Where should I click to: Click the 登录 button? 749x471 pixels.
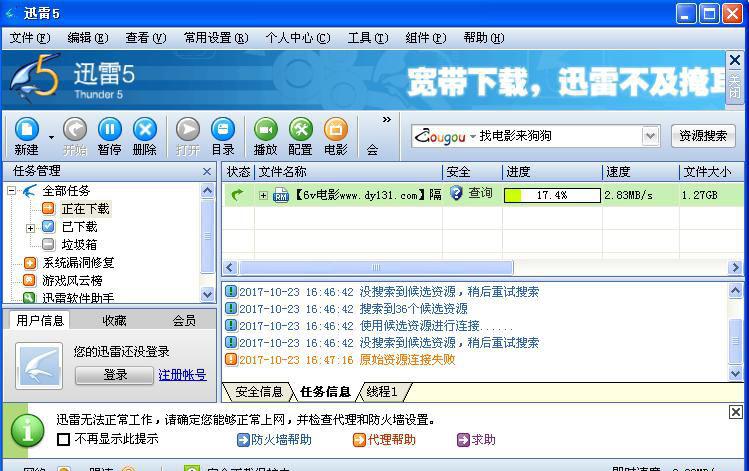pyautogui.click(x=115, y=375)
